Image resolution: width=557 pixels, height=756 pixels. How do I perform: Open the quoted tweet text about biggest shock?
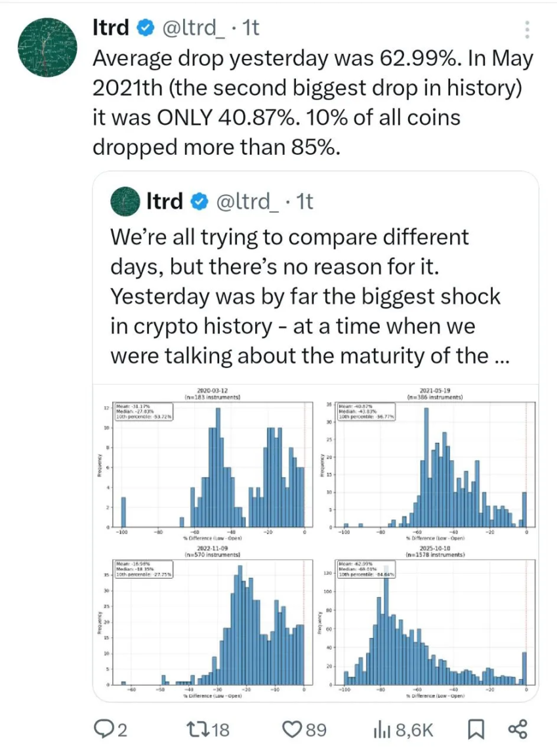pyautogui.click(x=305, y=297)
